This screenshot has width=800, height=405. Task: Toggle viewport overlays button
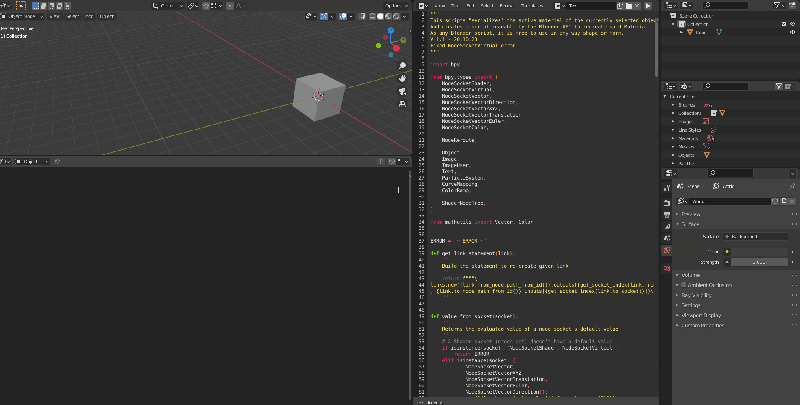tap(343, 16)
